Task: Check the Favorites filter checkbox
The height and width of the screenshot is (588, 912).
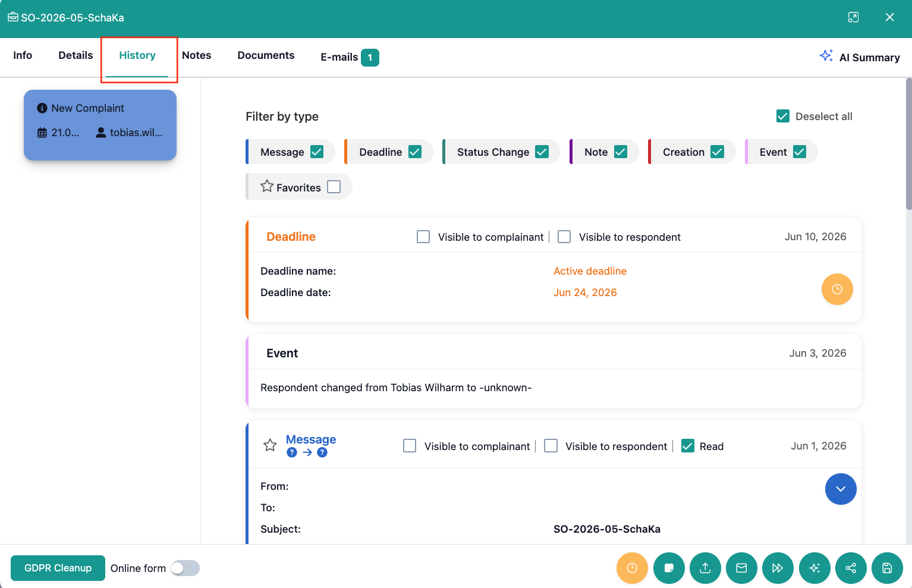Action: 334,187
